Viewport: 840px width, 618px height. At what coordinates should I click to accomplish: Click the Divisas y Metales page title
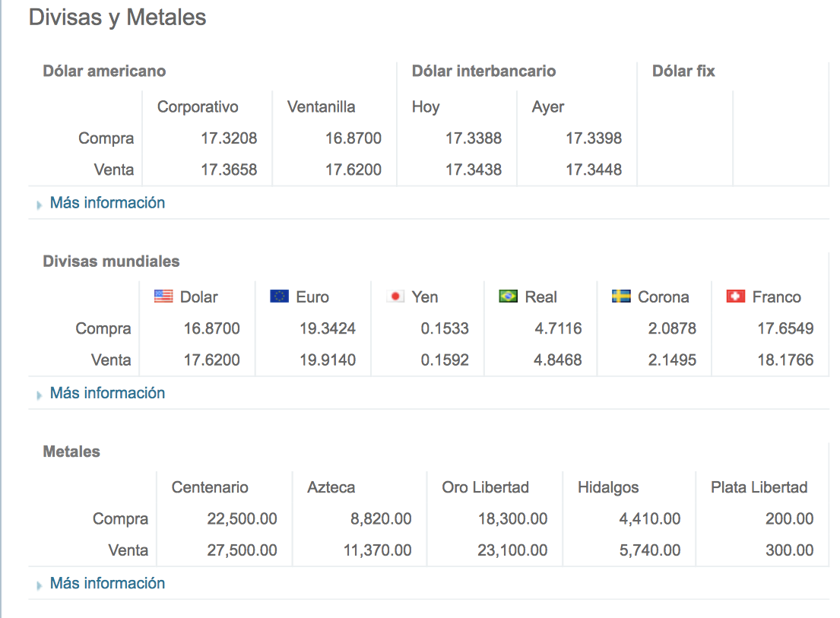[117, 17]
